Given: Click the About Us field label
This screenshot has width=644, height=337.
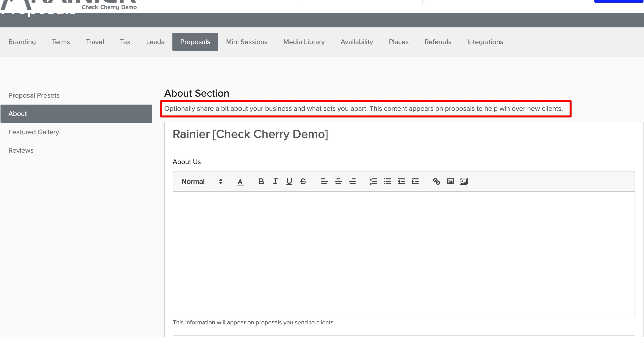Looking at the screenshot, I should [x=187, y=162].
